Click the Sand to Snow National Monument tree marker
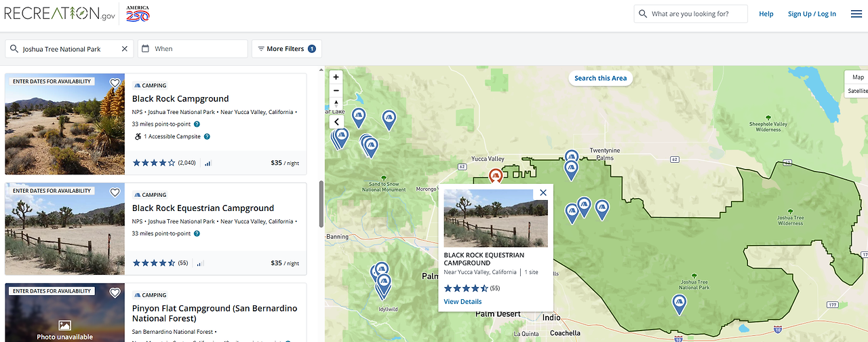 (384, 178)
